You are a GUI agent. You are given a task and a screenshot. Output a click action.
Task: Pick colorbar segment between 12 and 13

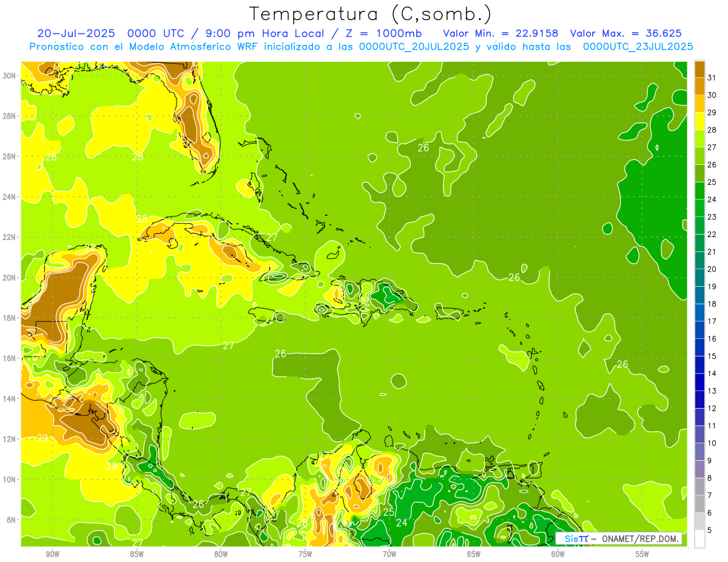point(699,400)
